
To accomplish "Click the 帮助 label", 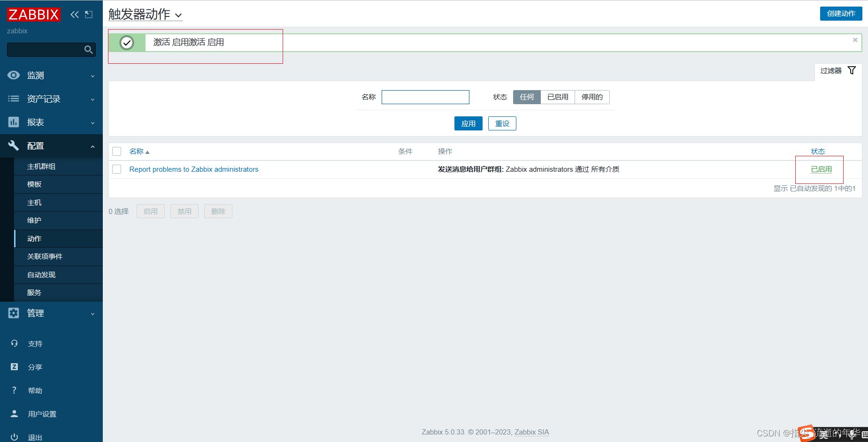I will coord(35,391).
